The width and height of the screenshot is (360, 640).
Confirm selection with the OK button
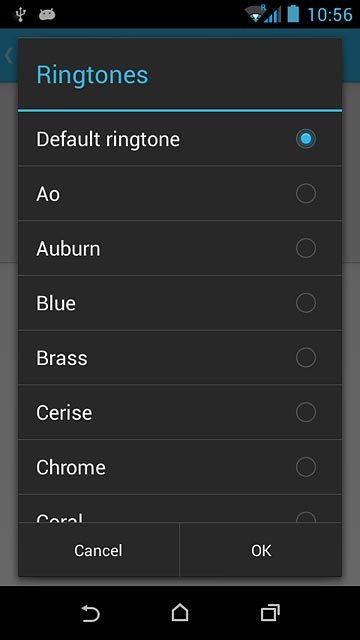pyautogui.click(x=261, y=550)
